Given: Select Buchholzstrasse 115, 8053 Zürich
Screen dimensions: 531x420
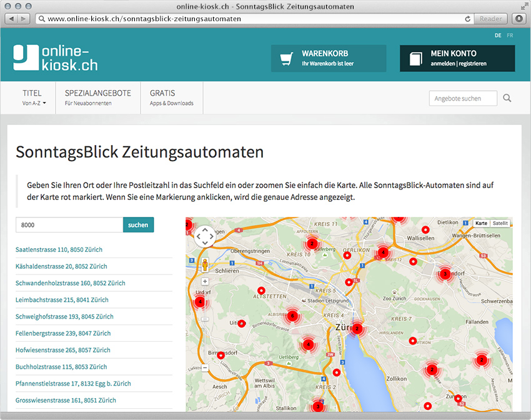Looking at the screenshot, I should [x=61, y=367].
